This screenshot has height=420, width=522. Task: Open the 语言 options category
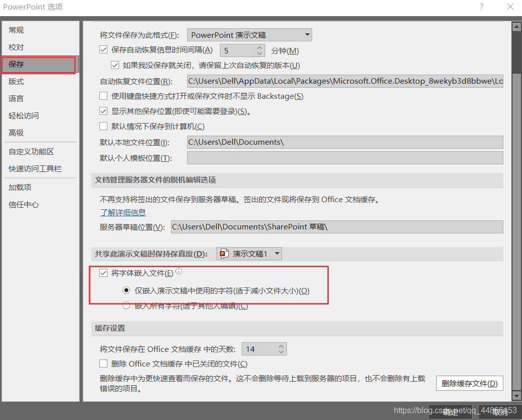[40, 98]
